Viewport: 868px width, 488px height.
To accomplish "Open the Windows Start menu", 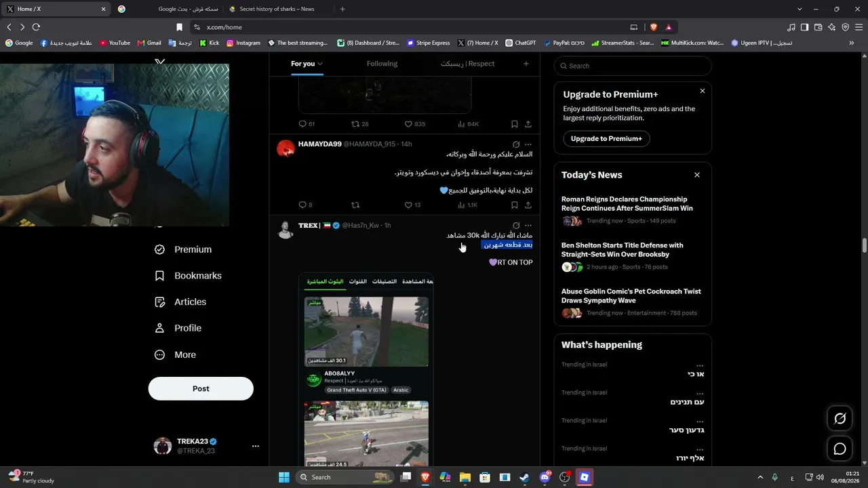I will pyautogui.click(x=284, y=477).
